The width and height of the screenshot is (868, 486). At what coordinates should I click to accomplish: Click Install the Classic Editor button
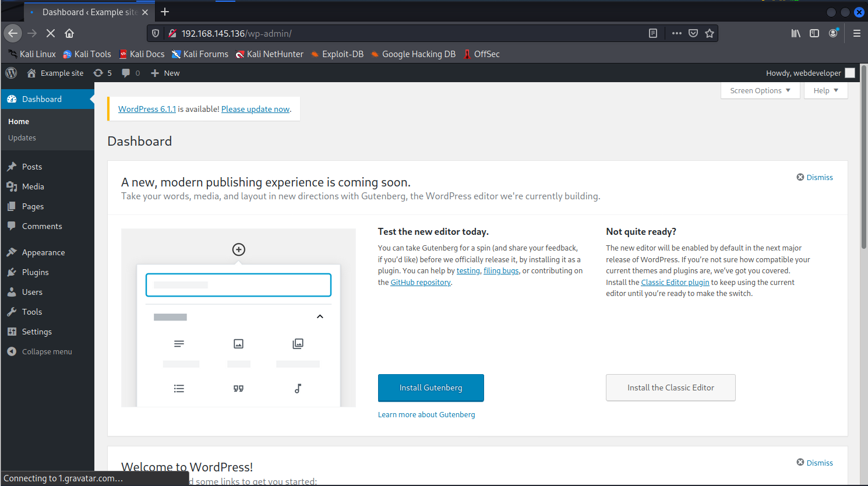tap(671, 388)
